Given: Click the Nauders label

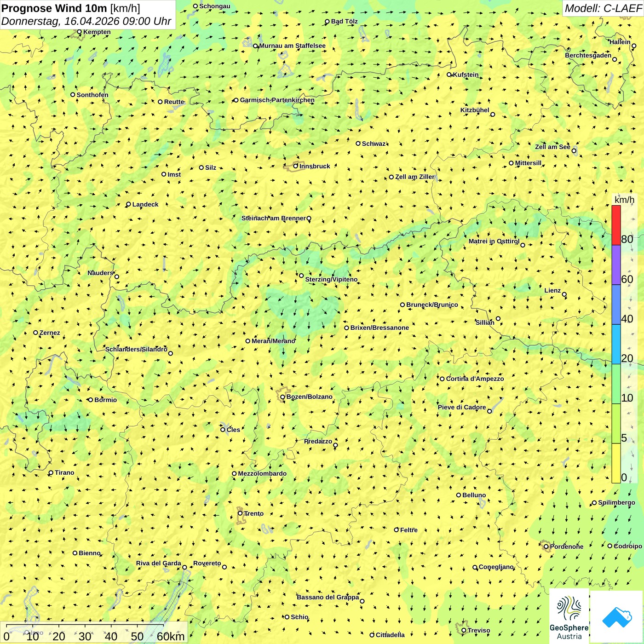Looking at the screenshot, I should click(100, 273).
